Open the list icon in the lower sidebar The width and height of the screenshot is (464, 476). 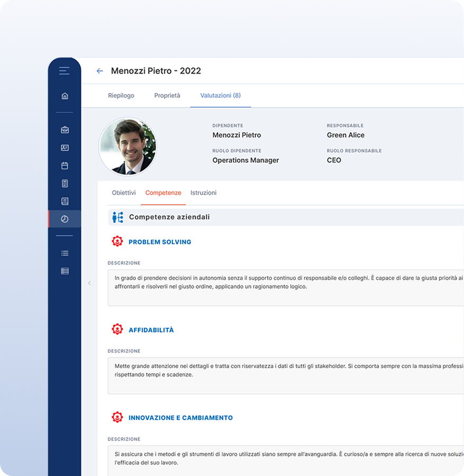tap(64, 253)
